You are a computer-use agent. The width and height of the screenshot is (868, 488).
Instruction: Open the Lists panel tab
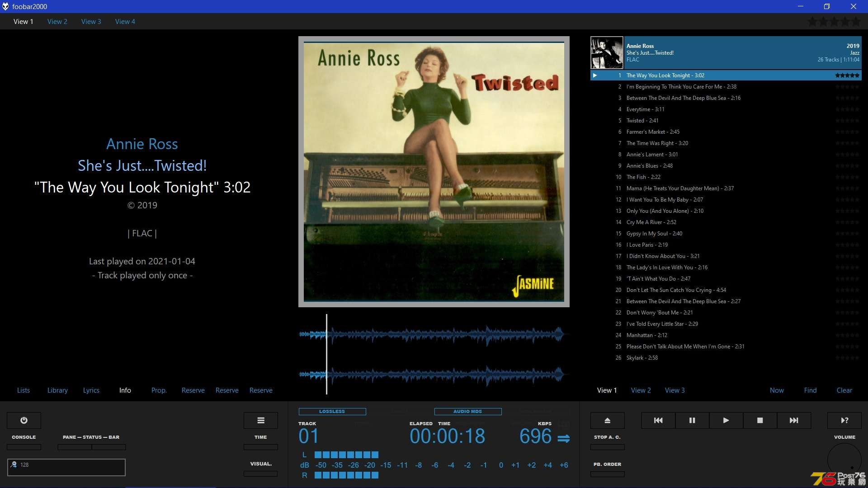click(x=24, y=390)
